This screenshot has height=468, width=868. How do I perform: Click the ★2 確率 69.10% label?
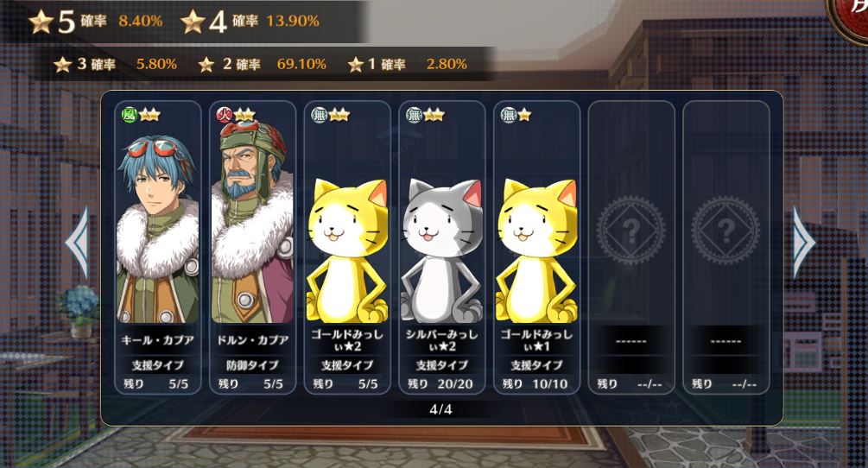click(263, 64)
